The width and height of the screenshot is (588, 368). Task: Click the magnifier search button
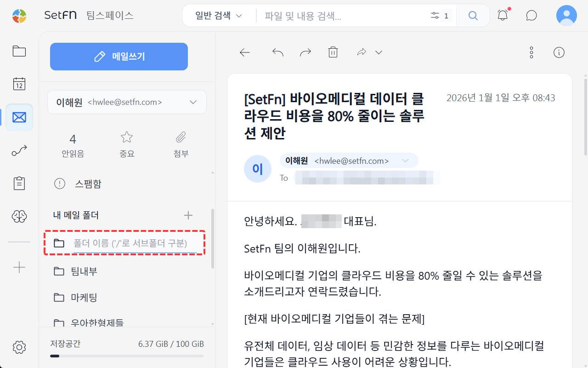tap(473, 16)
